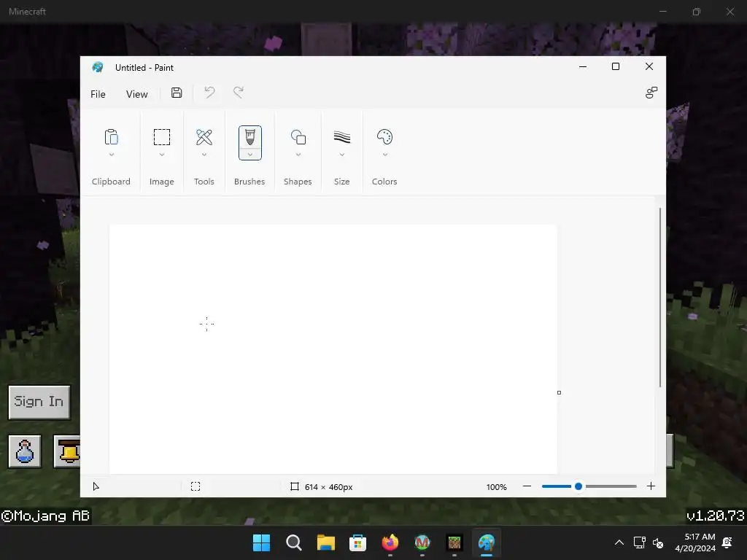Click the Paint icon in taskbar
The image size is (747, 560).
pyautogui.click(x=487, y=542)
